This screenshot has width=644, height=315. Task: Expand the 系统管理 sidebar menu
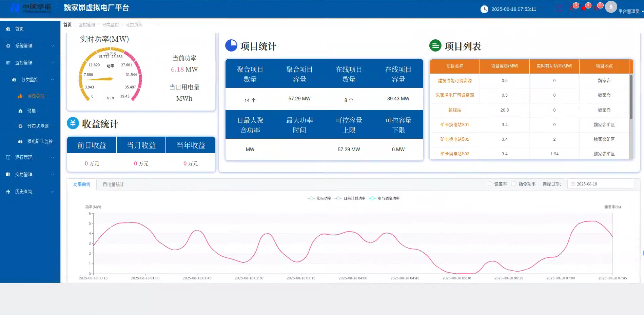[x=24, y=46]
